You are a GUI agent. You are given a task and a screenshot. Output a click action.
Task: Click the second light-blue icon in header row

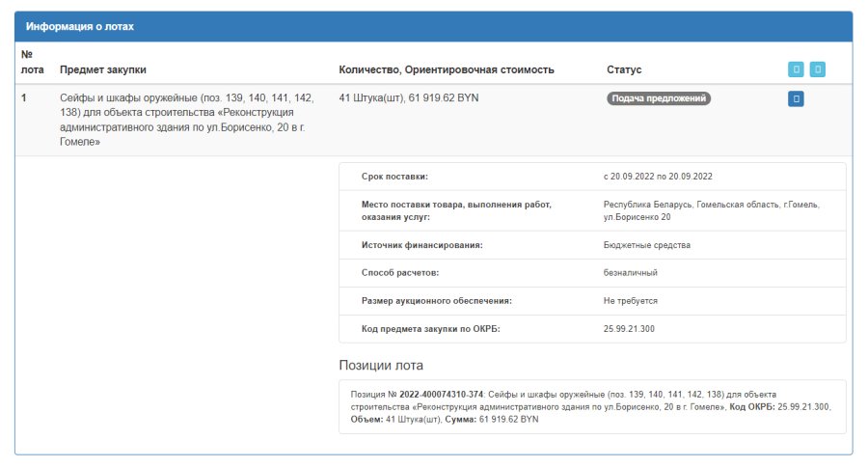[x=818, y=69]
